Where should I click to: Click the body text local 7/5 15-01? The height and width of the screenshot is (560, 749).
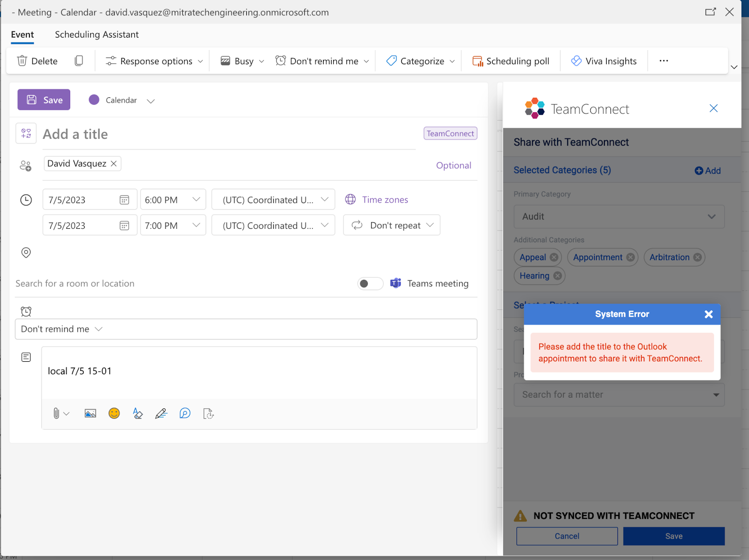[x=80, y=371]
